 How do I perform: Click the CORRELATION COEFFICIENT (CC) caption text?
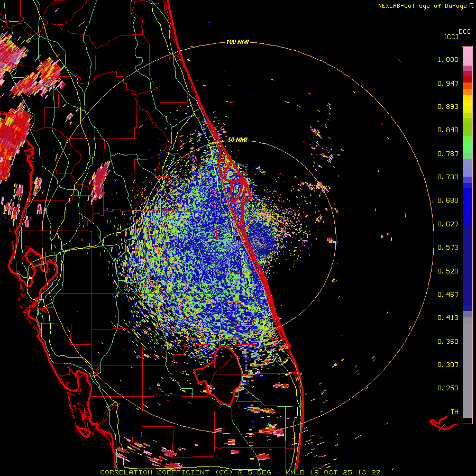click(x=166, y=472)
